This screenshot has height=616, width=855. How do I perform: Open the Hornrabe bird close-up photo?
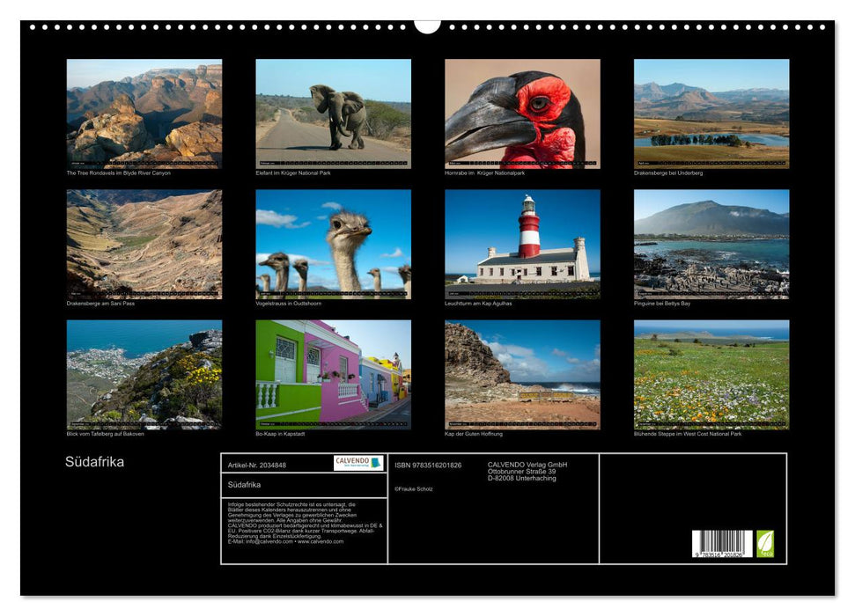click(522, 114)
